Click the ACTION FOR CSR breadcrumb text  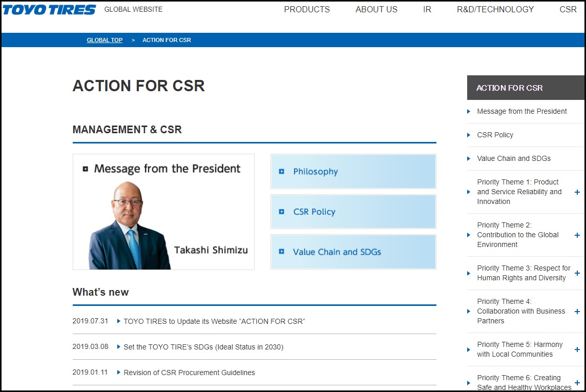166,40
